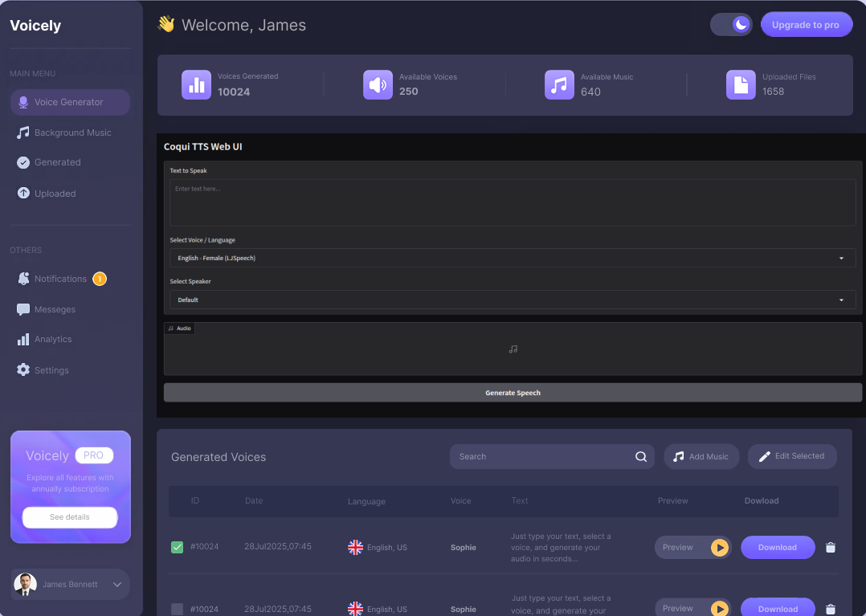This screenshot has width=866, height=616.
Task: Expand James Bennett account menu
Action: [x=117, y=585]
